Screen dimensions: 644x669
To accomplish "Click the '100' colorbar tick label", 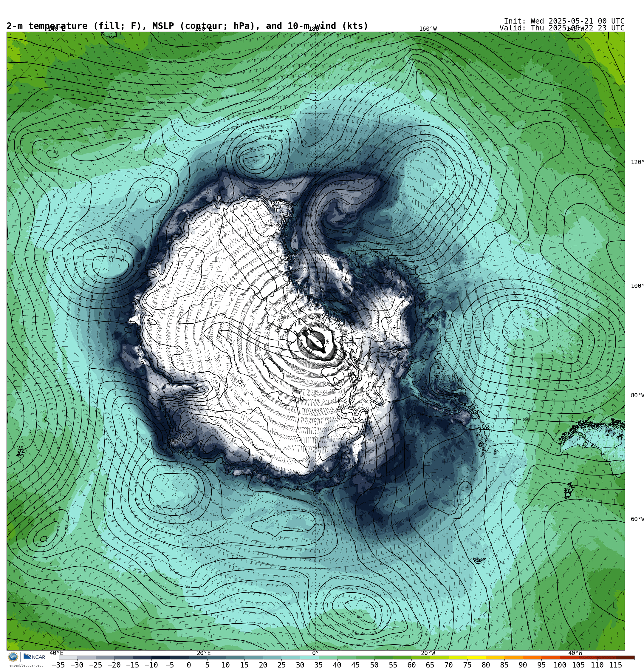I will point(560,665).
